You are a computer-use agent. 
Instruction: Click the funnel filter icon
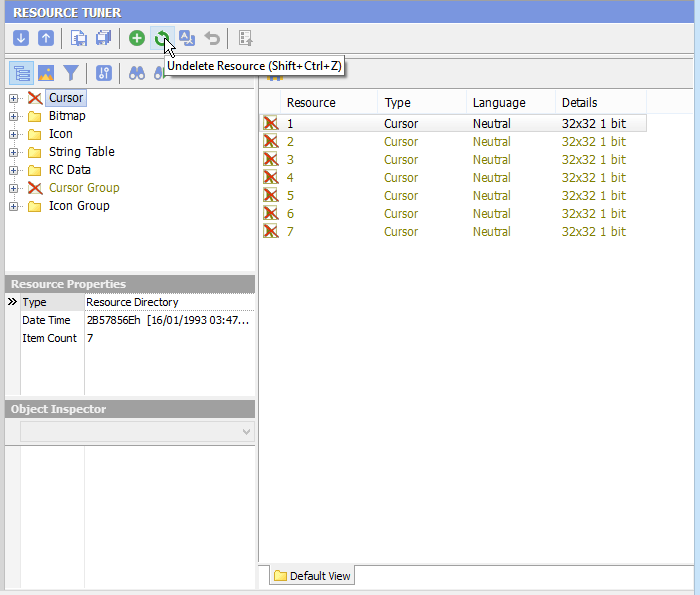[x=71, y=73]
